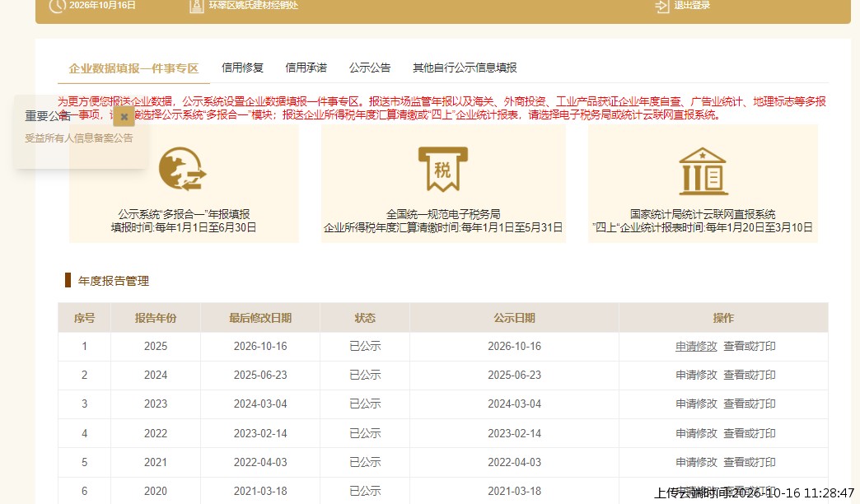Viewport: 860px width, 504px height.
Task: Click the logout arrow icon
Action: pyautogui.click(x=662, y=6)
